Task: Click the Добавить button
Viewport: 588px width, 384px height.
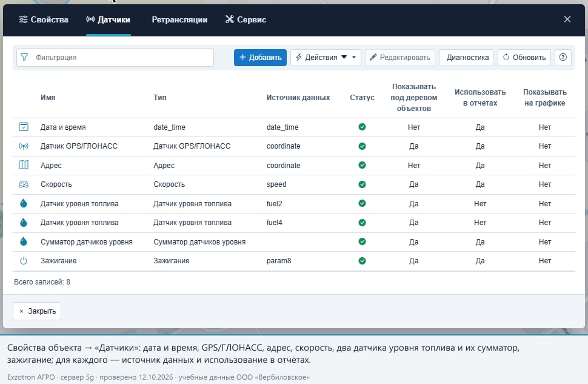Action: point(260,58)
